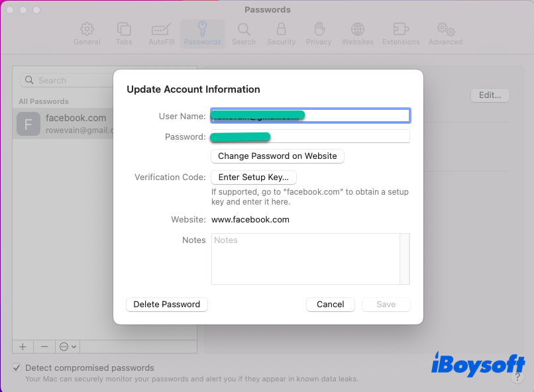
Task: Click the Save button
Action: pyautogui.click(x=386, y=304)
